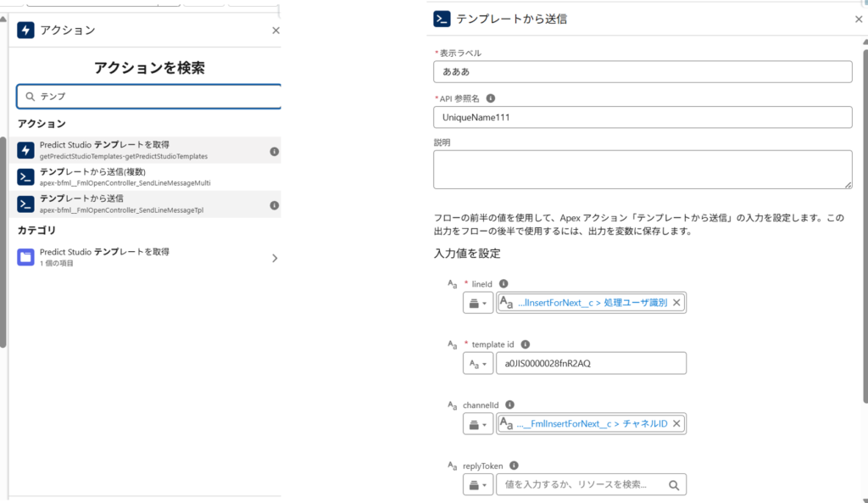
Task: Click the アクション panel lightning header icon
Action: click(x=25, y=30)
